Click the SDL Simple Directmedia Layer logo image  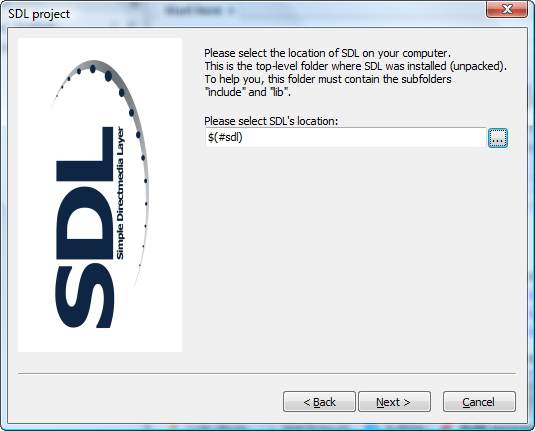click(100, 195)
